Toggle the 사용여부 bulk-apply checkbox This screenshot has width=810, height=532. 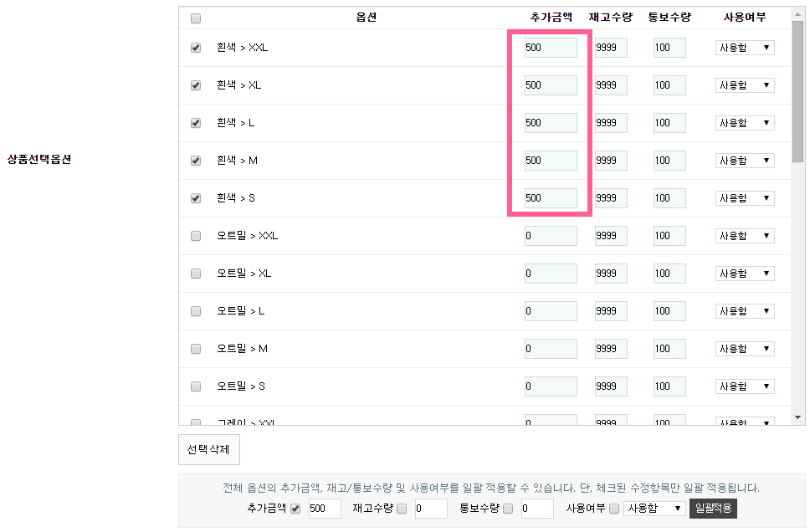pos(614,509)
